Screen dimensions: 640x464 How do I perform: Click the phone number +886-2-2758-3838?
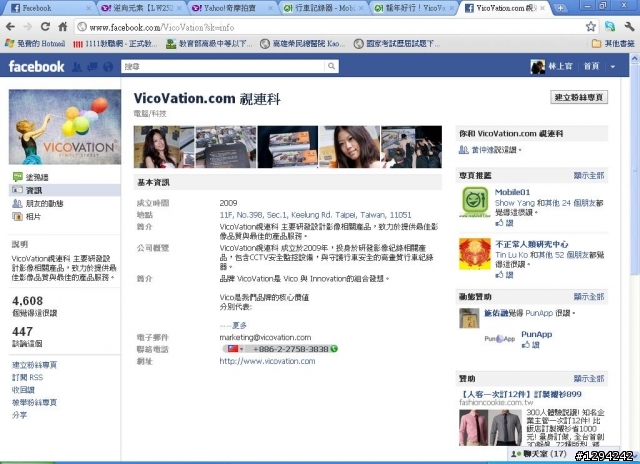tap(291, 349)
